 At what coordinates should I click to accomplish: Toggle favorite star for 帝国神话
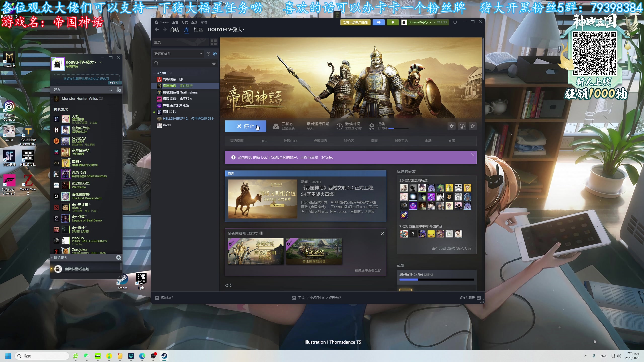pos(473,126)
